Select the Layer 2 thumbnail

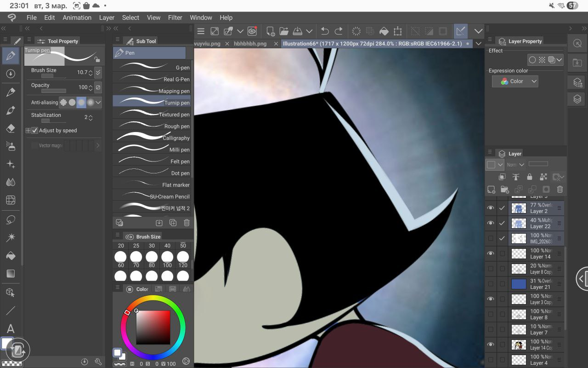click(519, 208)
